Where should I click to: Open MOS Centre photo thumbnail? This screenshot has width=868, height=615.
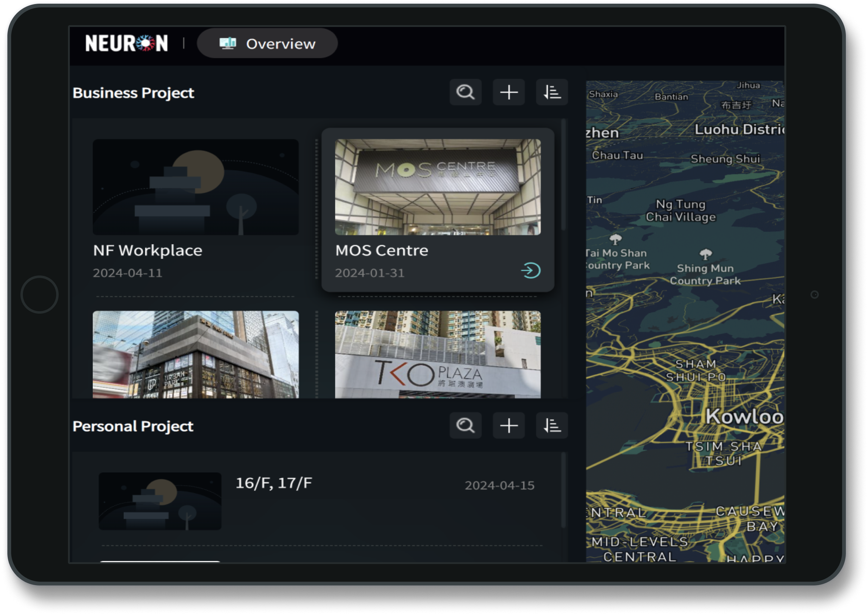click(438, 187)
